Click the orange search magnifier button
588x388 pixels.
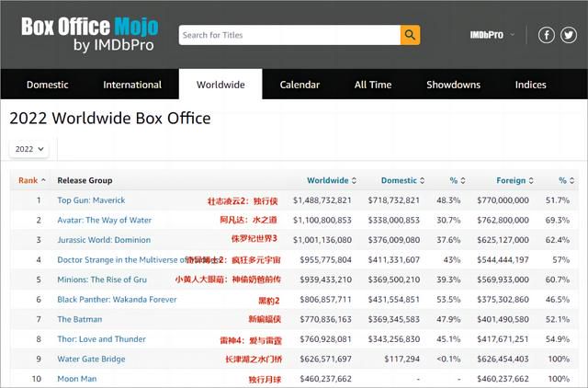(410, 35)
